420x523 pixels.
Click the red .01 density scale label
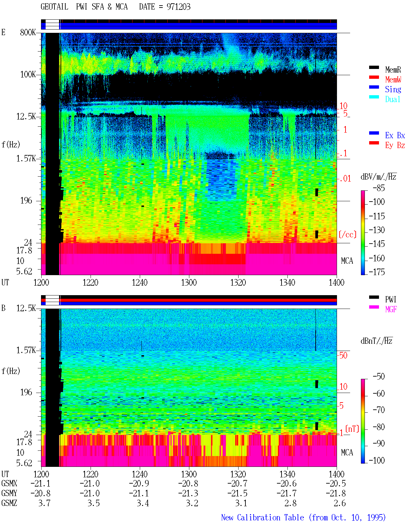tap(345, 179)
